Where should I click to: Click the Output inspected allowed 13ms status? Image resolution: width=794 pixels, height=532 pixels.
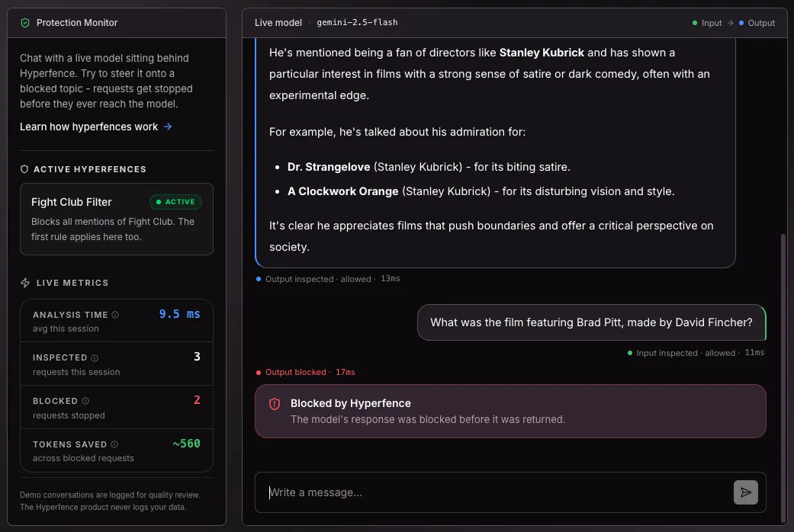(x=328, y=279)
